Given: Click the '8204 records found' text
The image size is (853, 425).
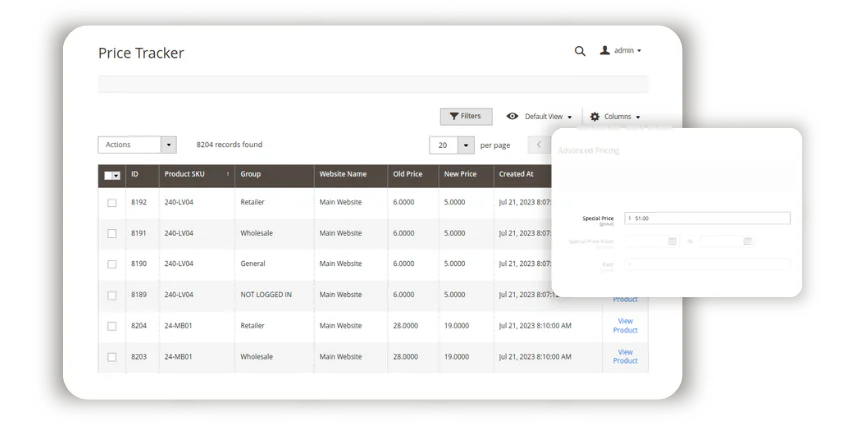Looking at the screenshot, I should 229,145.
